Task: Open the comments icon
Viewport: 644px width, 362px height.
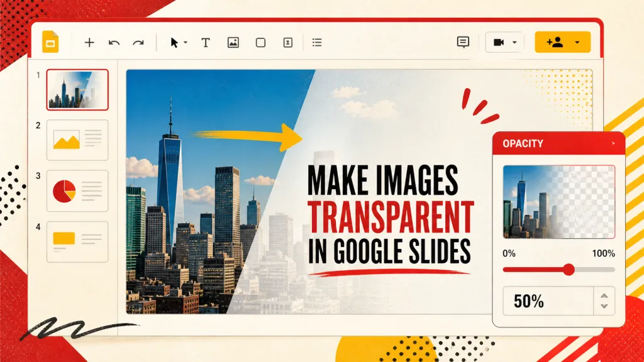Action: click(463, 42)
